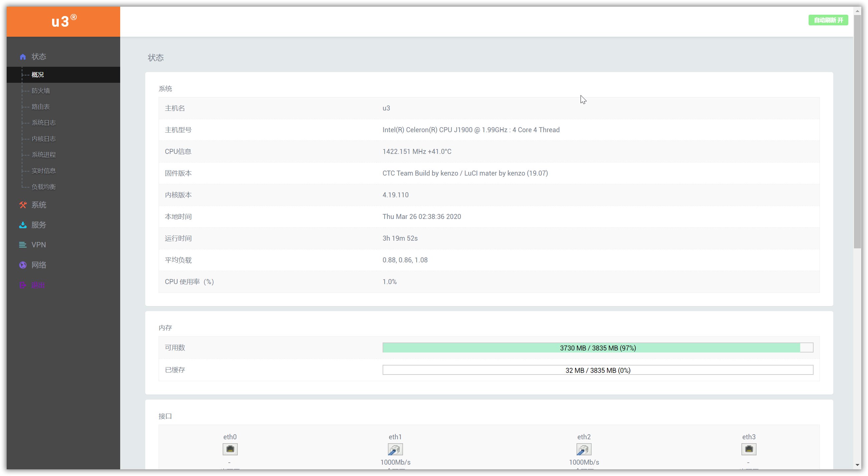The height and width of the screenshot is (476, 868).
Task: Click the eth0 port icon
Action: tap(230, 449)
